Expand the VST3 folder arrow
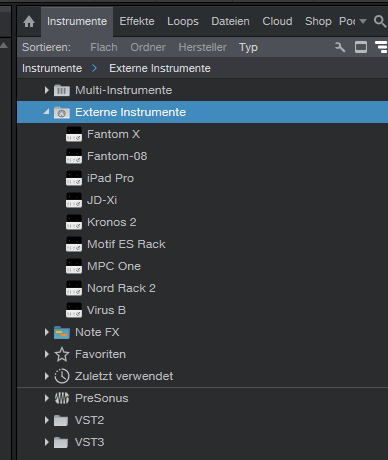388x460 pixels. point(47,442)
